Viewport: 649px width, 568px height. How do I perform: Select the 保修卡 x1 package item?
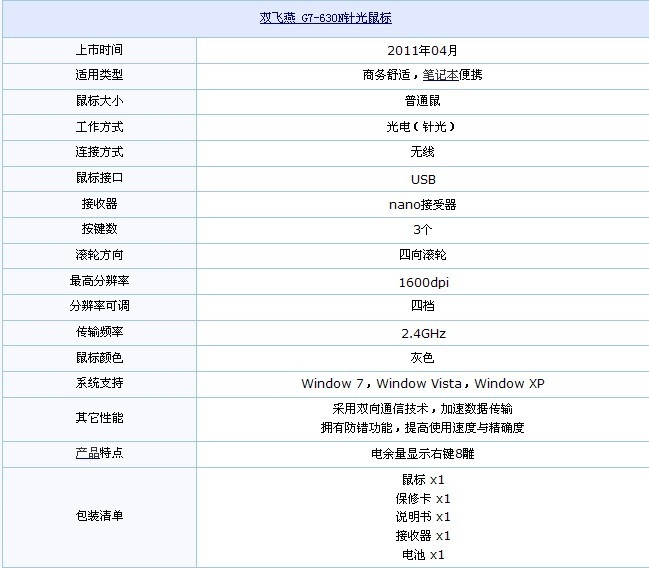click(423, 498)
